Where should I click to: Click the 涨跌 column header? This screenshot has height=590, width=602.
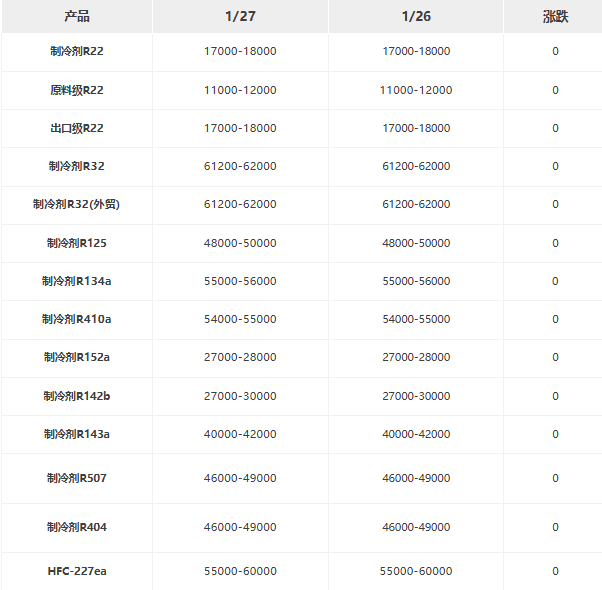[x=556, y=17]
